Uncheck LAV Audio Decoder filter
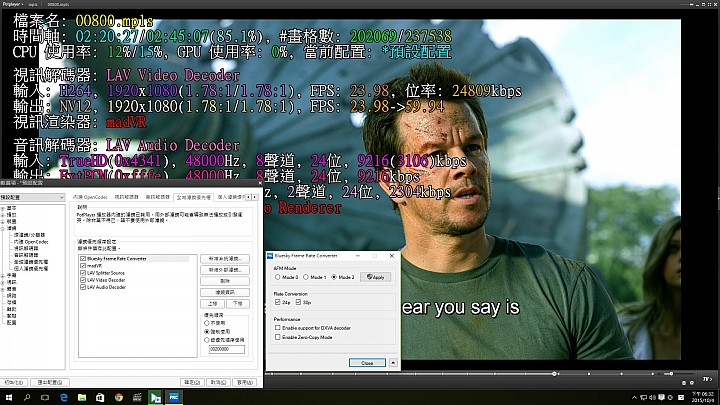Image resolution: width=720 pixels, height=405 pixels. [83, 287]
